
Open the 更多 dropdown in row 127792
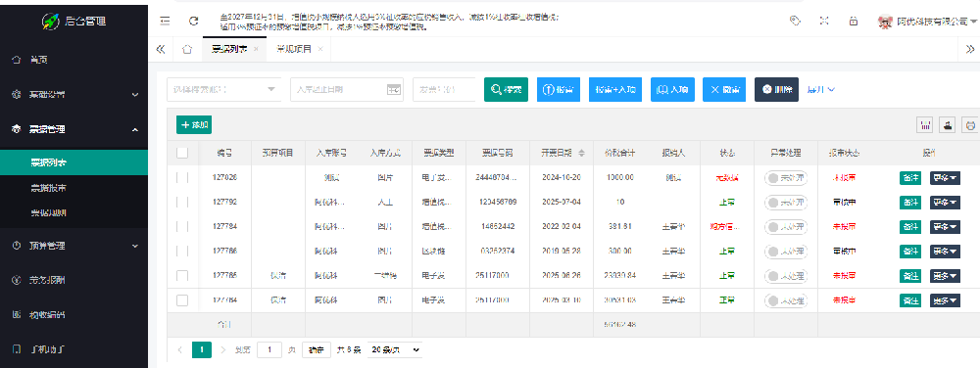[945, 202]
